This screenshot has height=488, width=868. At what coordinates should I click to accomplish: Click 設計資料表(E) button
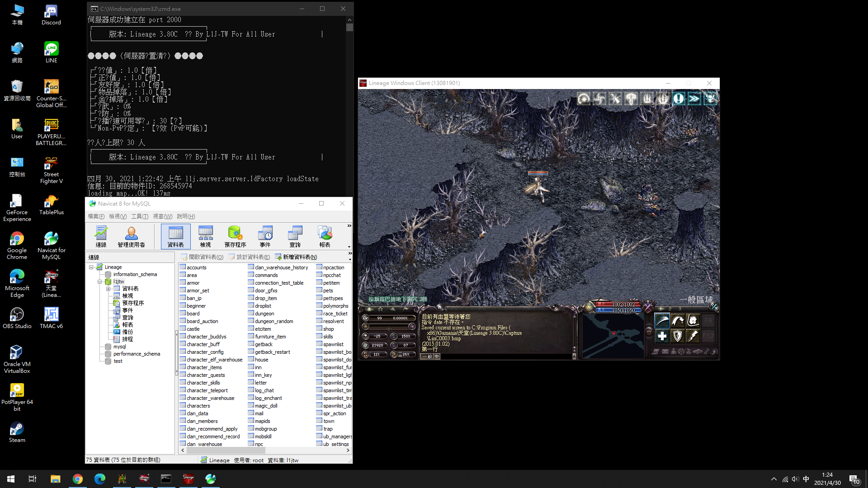pos(249,257)
